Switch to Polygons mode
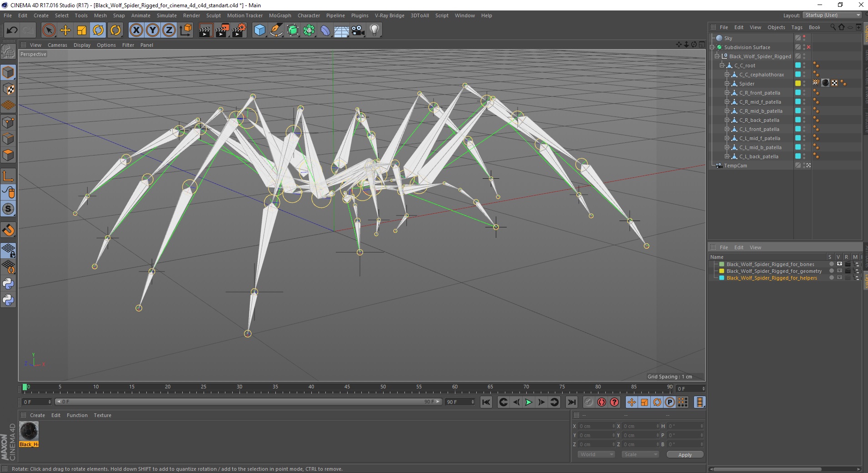 pos(8,155)
